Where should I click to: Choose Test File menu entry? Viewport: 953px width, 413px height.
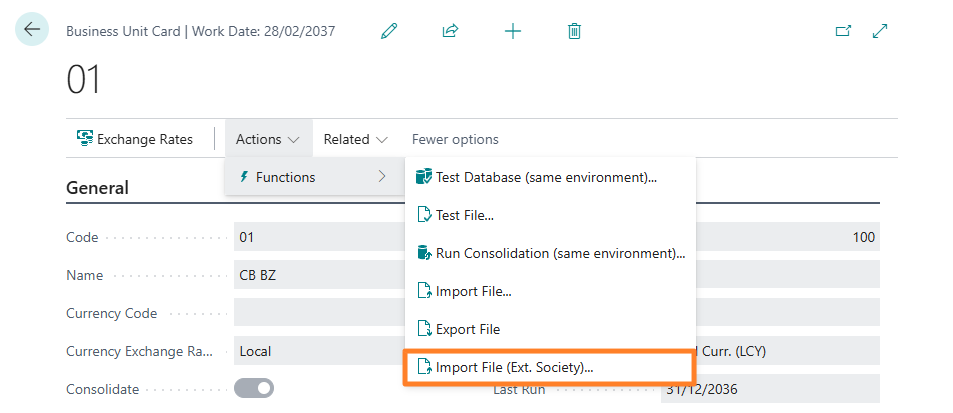(465, 215)
